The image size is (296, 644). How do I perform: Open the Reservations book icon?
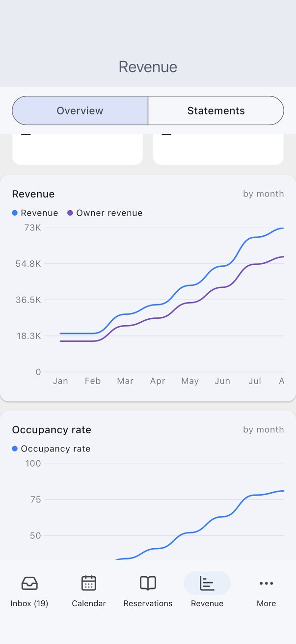click(x=148, y=583)
